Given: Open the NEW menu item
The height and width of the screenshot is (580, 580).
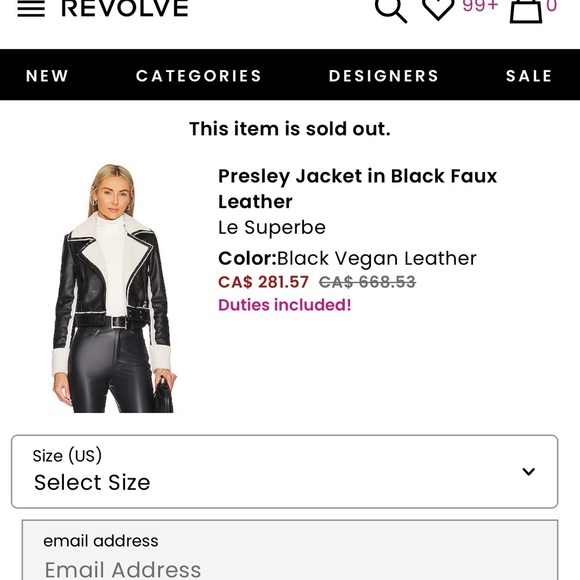Looking at the screenshot, I should [47, 76].
